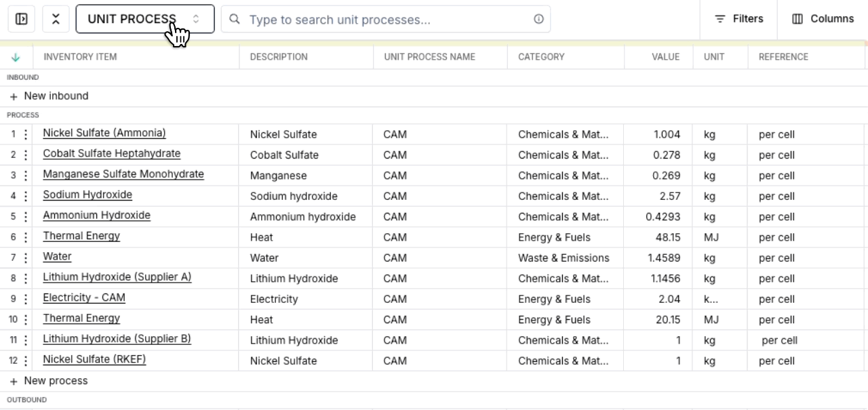Open the Columns configuration
This screenshot has height=410, width=868.
point(822,18)
